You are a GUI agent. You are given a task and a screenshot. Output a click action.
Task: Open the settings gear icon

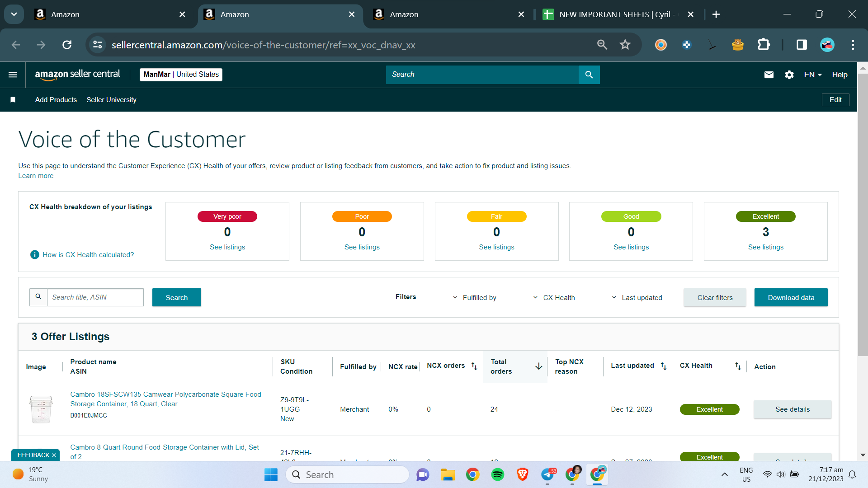tap(789, 75)
